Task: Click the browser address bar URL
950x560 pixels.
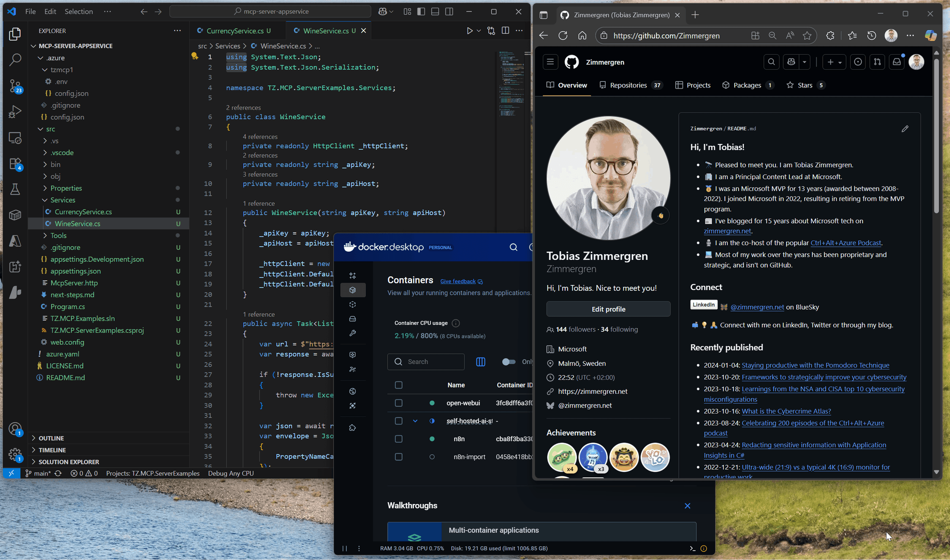Action: [666, 36]
